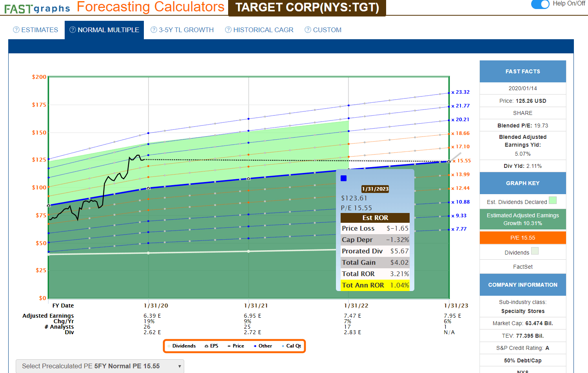This screenshot has height=373, width=588.
Task: Click the 6.39 E adjusted earnings value
Action: click(x=152, y=316)
